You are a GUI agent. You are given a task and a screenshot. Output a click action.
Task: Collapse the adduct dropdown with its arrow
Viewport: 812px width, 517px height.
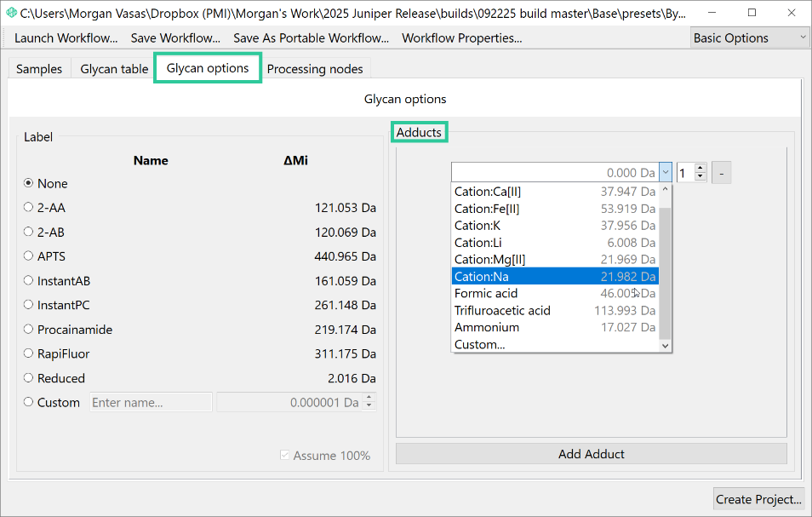click(x=666, y=172)
